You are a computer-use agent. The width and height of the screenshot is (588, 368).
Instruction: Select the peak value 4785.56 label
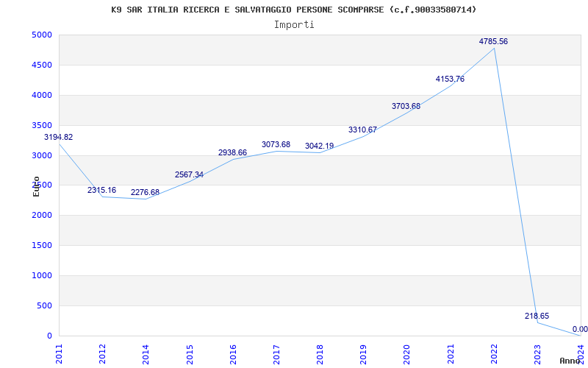click(493, 42)
